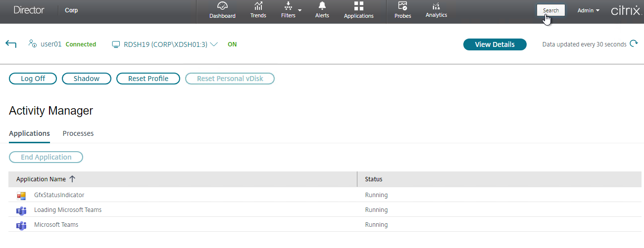Image resolution: width=644 pixels, height=248 pixels.
Task: Open the Trends chart icon
Action: point(258,6)
